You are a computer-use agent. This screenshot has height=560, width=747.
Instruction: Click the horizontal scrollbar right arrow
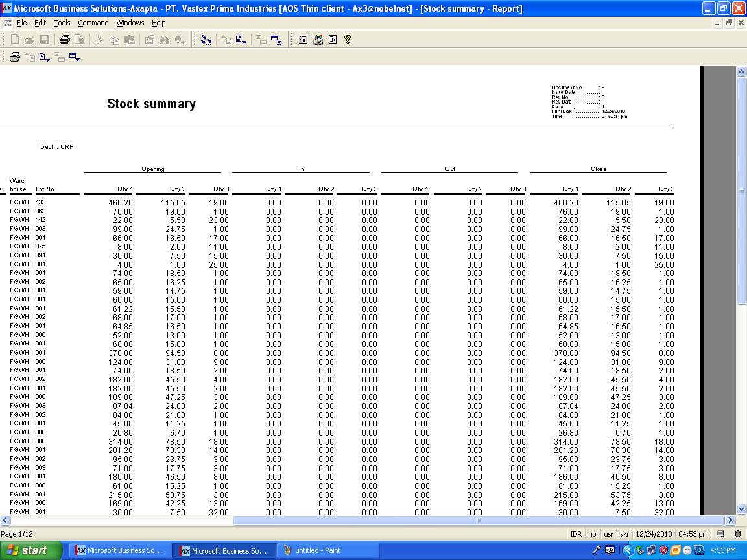731,520
